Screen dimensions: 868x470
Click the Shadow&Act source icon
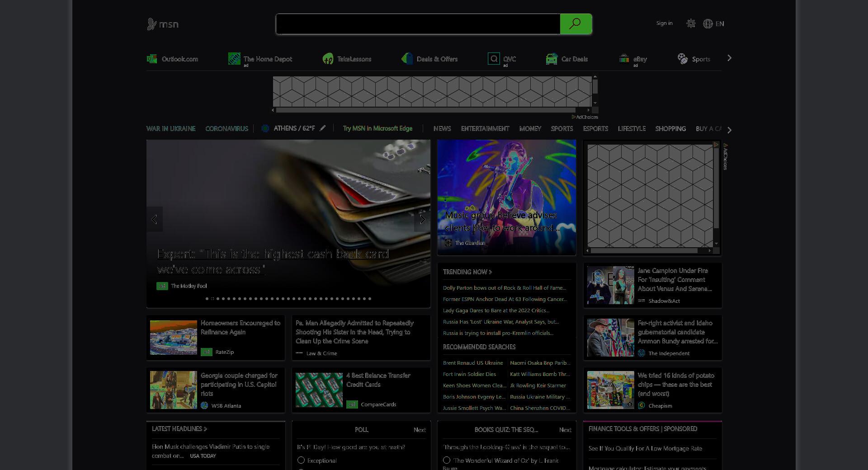(642, 301)
